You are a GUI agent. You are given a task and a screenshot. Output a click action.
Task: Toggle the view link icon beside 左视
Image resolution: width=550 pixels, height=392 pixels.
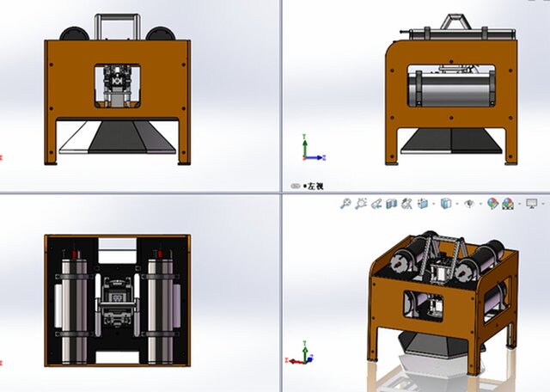click(x=296, y=186)
